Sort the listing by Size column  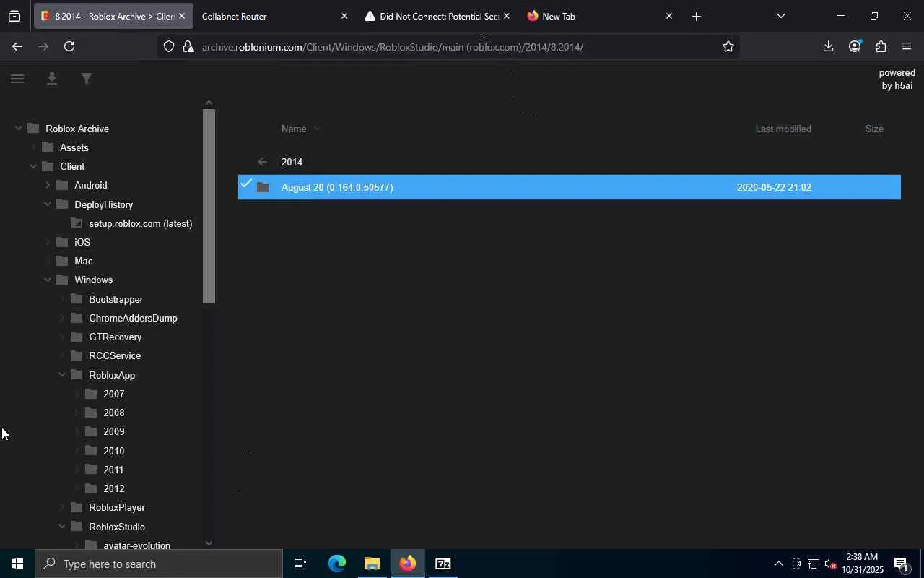874,129
